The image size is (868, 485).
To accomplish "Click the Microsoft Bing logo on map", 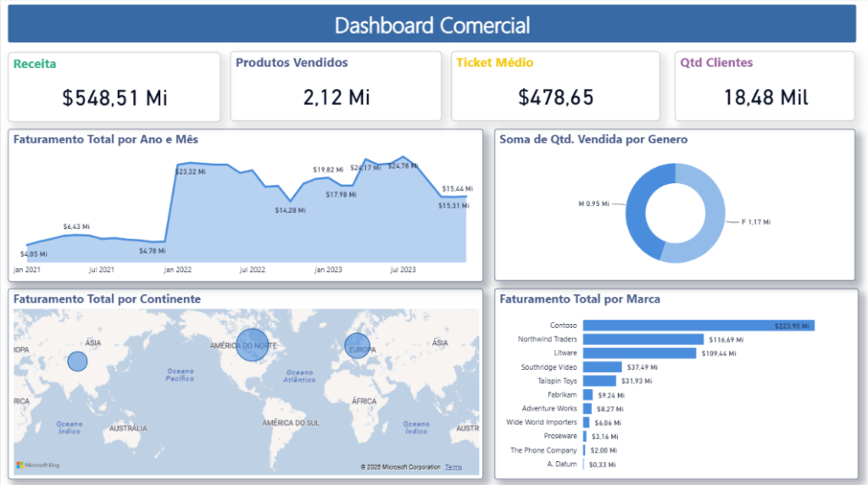I will (x=37, y=465).
